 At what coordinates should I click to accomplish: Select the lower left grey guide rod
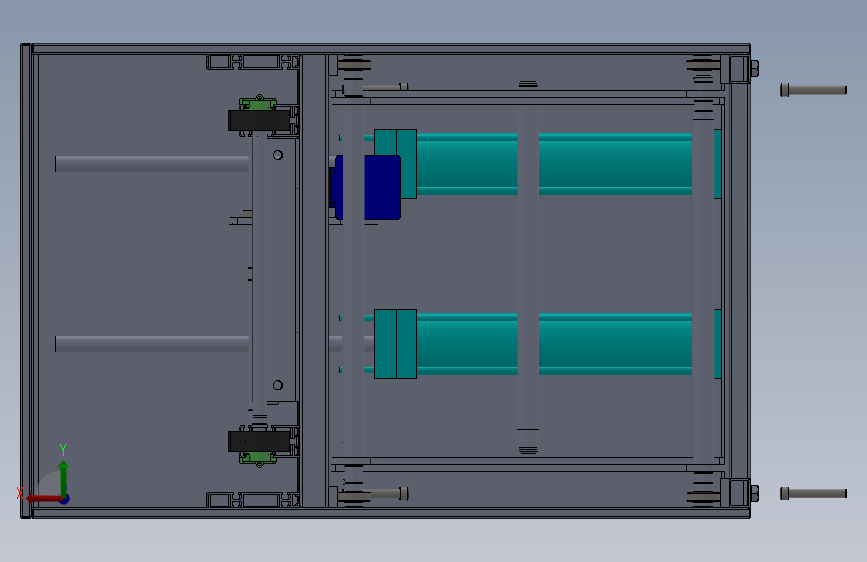152,344
